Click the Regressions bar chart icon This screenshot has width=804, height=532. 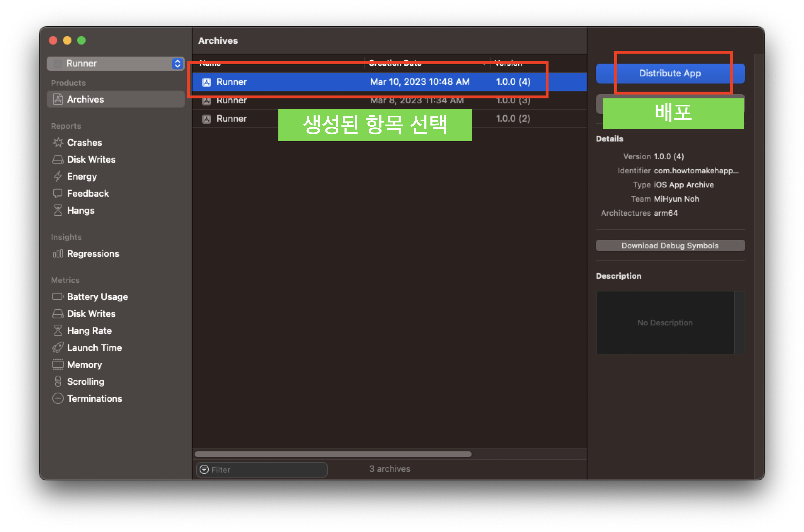[58, 254]
